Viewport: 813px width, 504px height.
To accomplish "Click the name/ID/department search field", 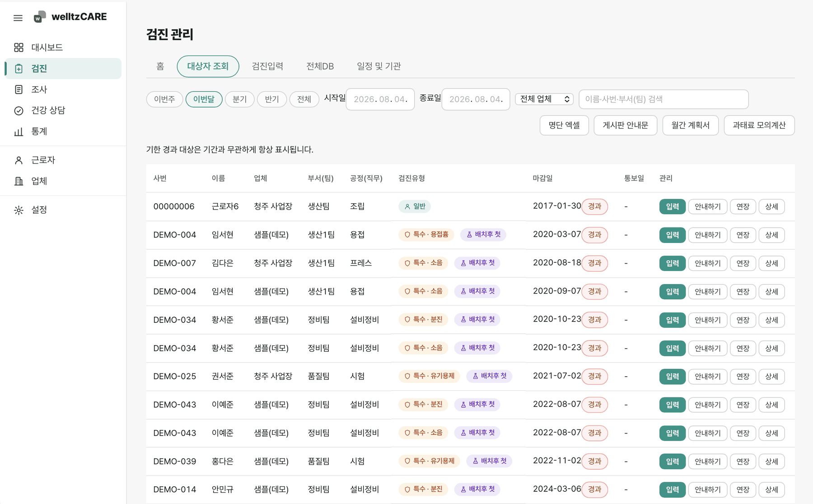I will click(663, 99).
